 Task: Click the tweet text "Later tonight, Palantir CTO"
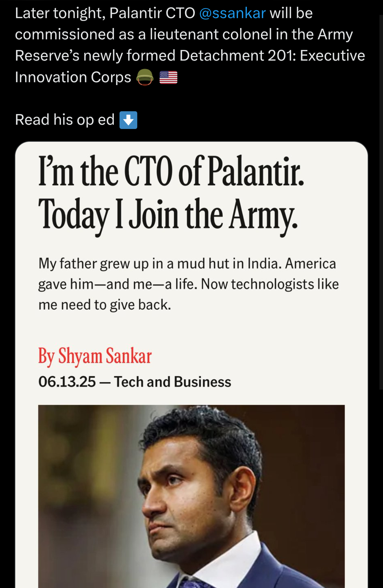click(x=105, y=13)
